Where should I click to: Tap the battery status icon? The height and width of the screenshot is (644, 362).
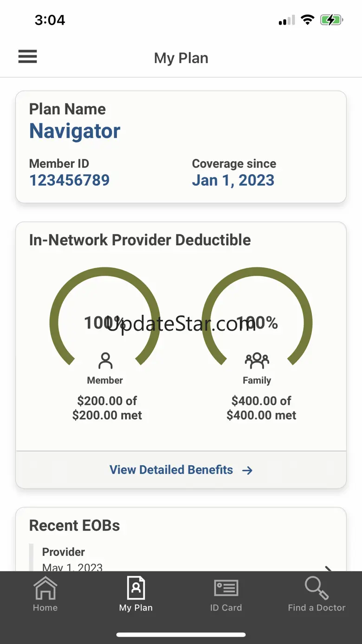(x=331, y=20)
